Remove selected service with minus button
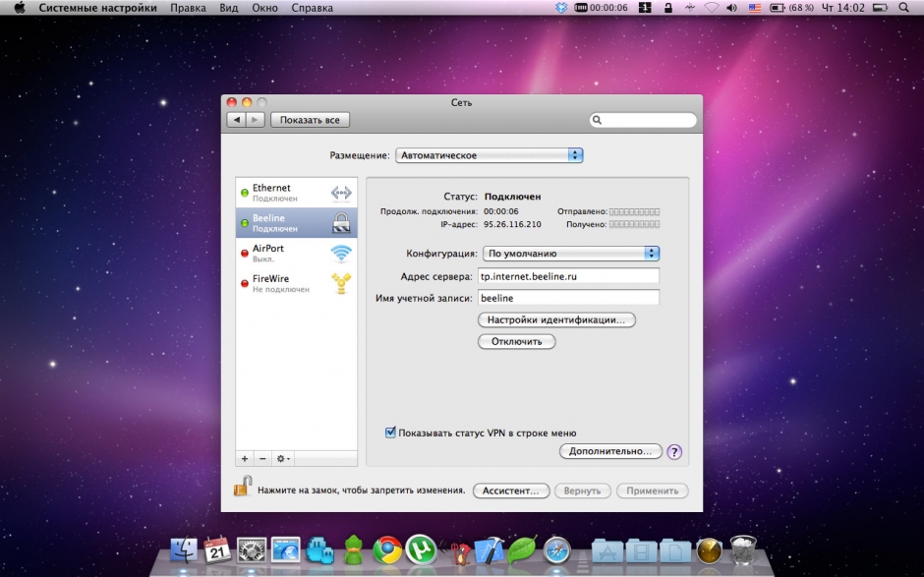 (x=262, y=458)
